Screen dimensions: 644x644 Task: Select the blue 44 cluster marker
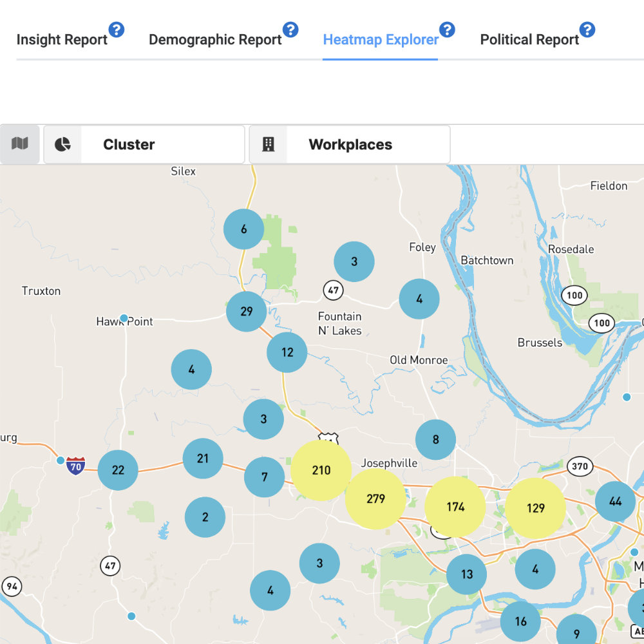(x=615, y=501)
